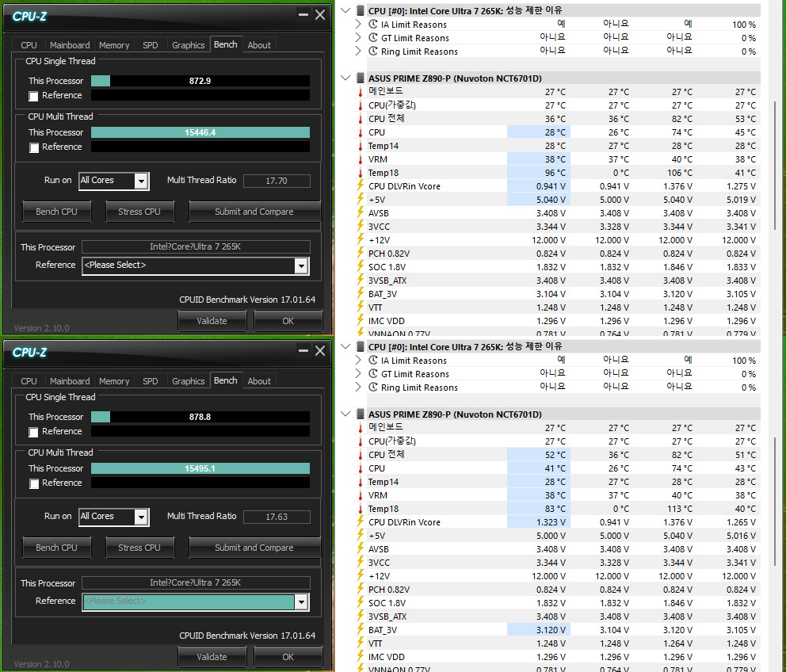Close the lower CPU-Z window

(x=320, y=350)
